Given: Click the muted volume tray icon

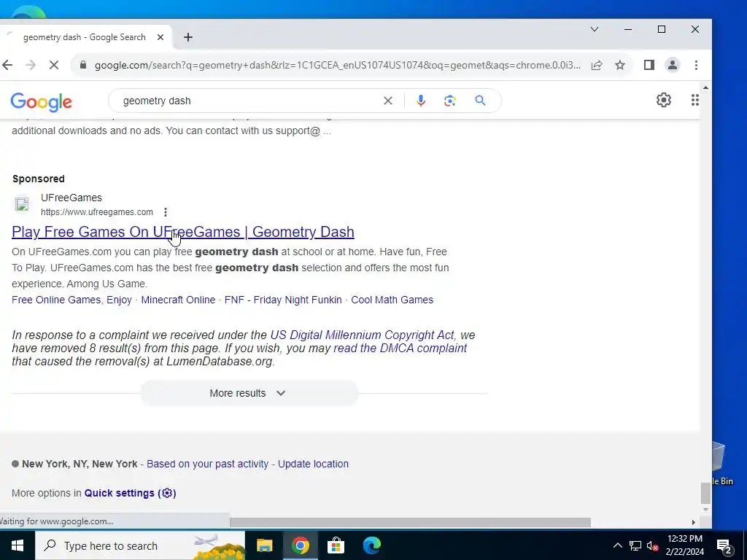Looking at the screenshot, I should (652, 545).
